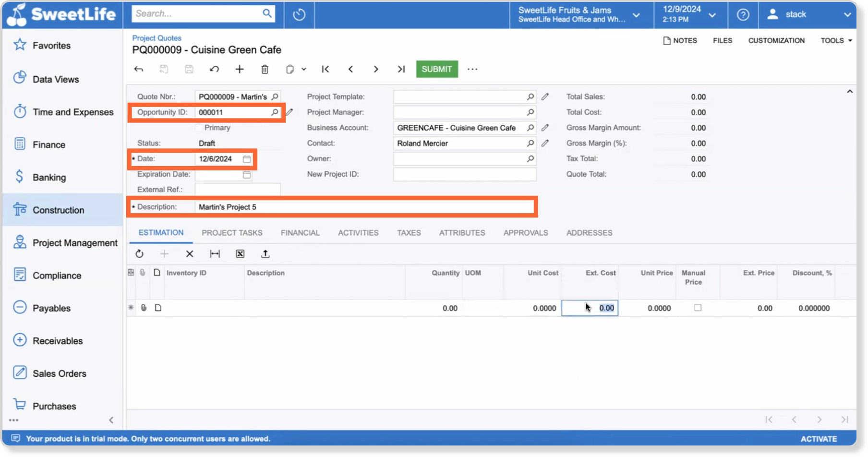Screen dimensions: 868x457
Task: Open the Project Quotes breadcrumb link
Action: (x=157, y=38)
